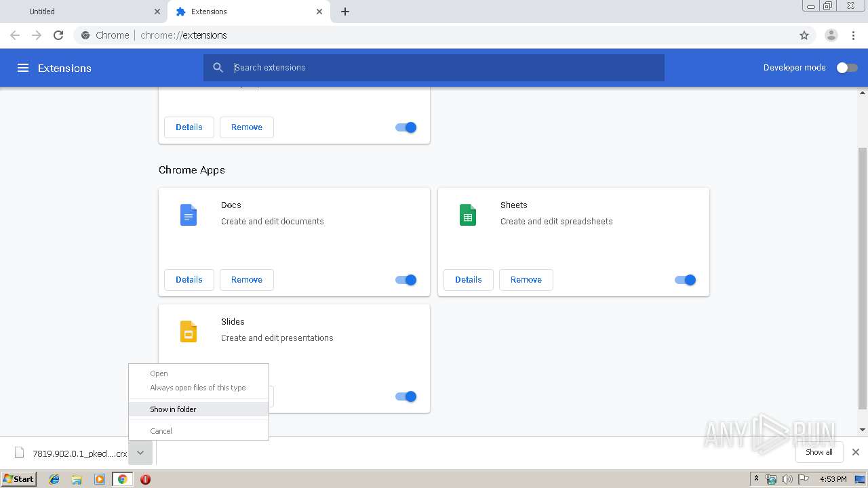868x488 pixels.
Task: Click the search magnifier icon
Action: (x=218, y=68)
